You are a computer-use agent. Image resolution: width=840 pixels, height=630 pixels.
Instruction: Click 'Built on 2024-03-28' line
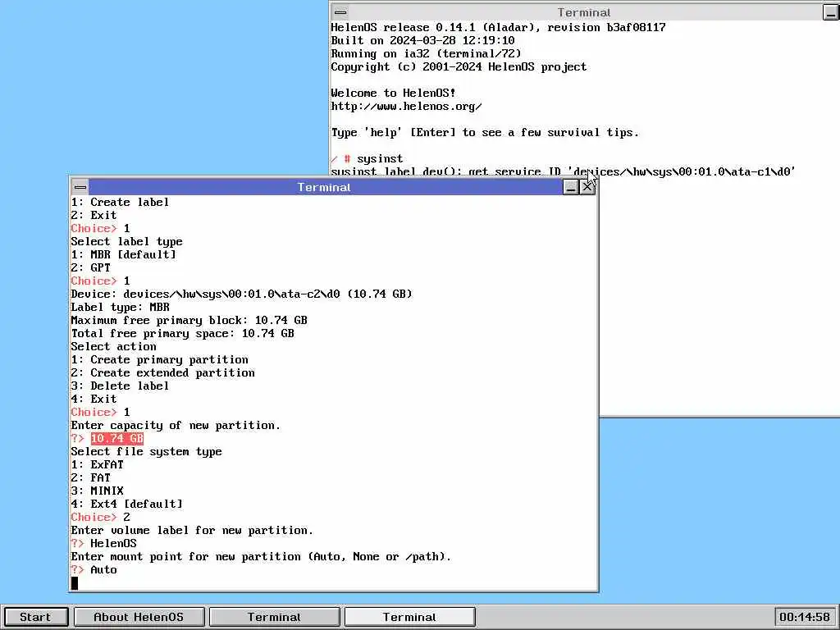tap(422, 40)
